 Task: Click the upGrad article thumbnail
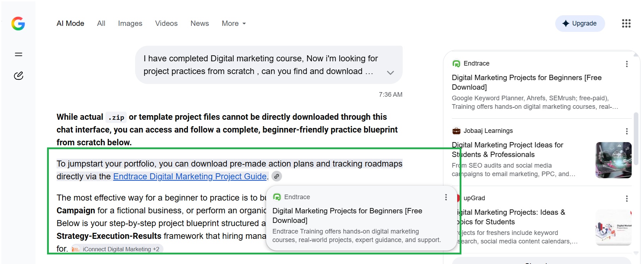[x=614, y=228]
